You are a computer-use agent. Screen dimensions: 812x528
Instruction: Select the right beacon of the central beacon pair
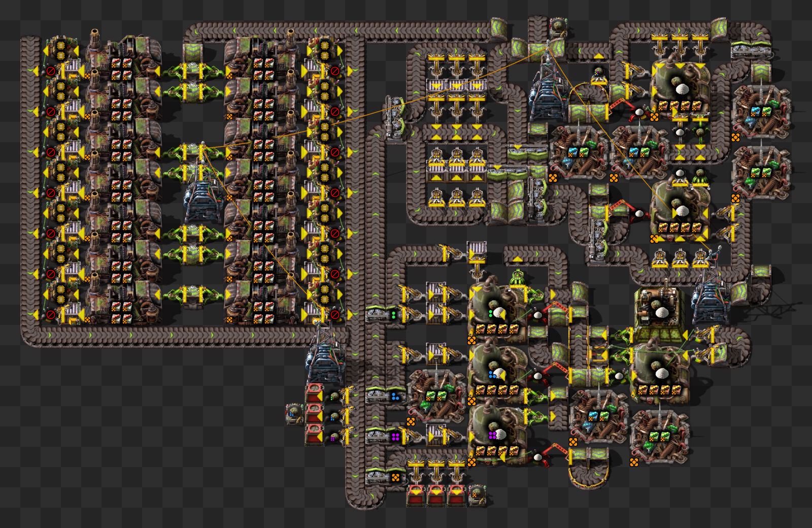tap(639, 152)
